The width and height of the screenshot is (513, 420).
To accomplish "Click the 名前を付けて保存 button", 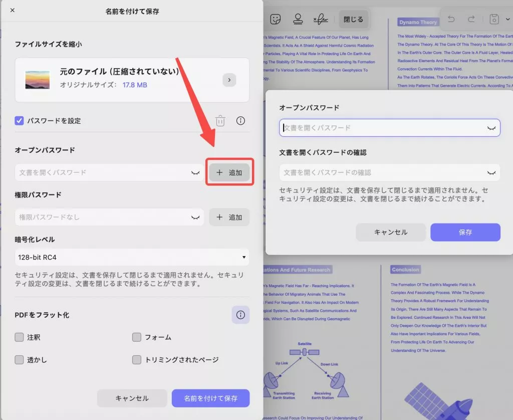I will (211, 398).
